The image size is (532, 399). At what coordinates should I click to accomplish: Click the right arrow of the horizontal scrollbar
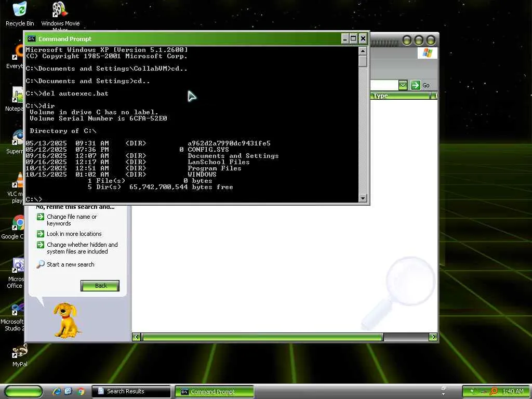pos(433,337)
